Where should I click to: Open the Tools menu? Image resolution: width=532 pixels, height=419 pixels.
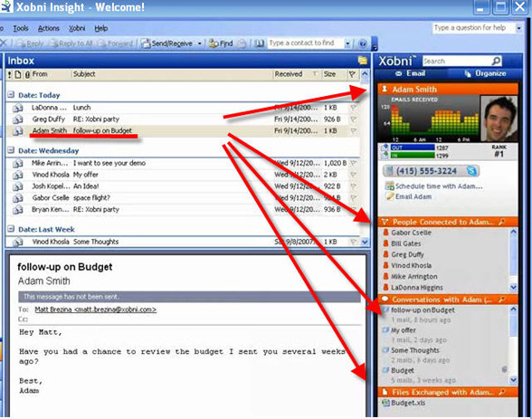[x=21, y=28]
